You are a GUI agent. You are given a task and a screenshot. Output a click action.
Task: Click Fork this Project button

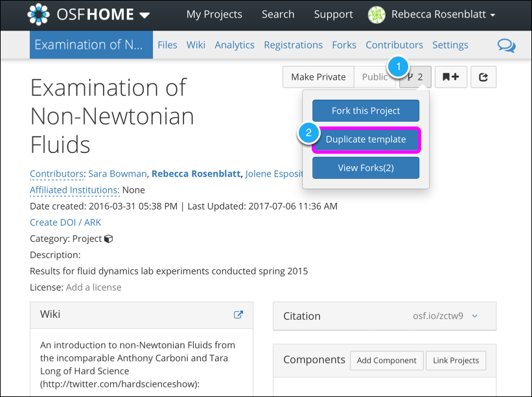click(x=365, y=111)
